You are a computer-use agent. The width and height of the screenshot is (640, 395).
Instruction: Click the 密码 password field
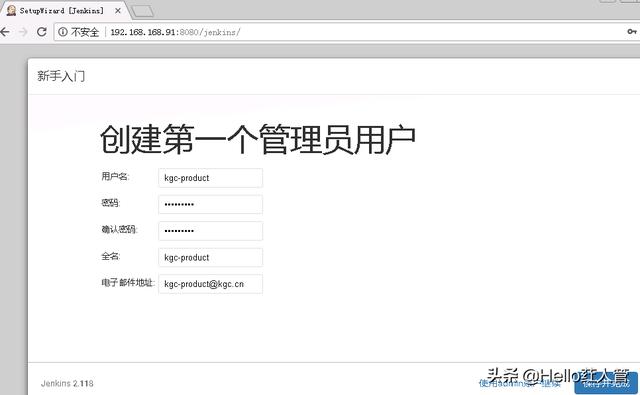pos(210,204)
